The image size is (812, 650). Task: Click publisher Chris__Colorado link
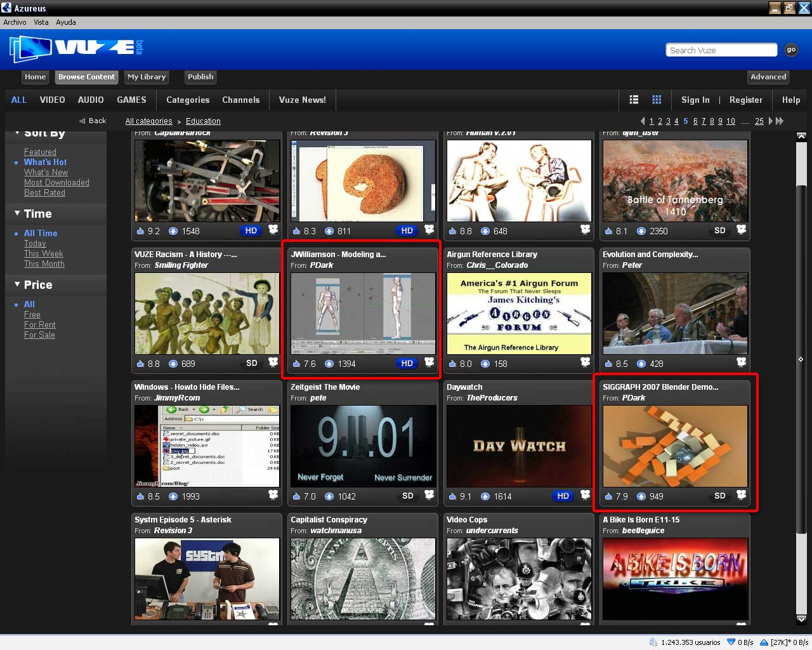tap(497, 265)
